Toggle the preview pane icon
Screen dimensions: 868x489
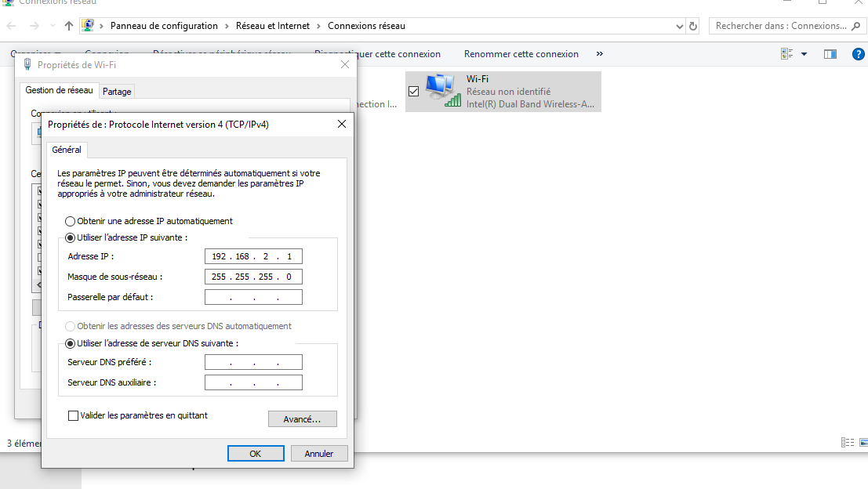(830, 54)
